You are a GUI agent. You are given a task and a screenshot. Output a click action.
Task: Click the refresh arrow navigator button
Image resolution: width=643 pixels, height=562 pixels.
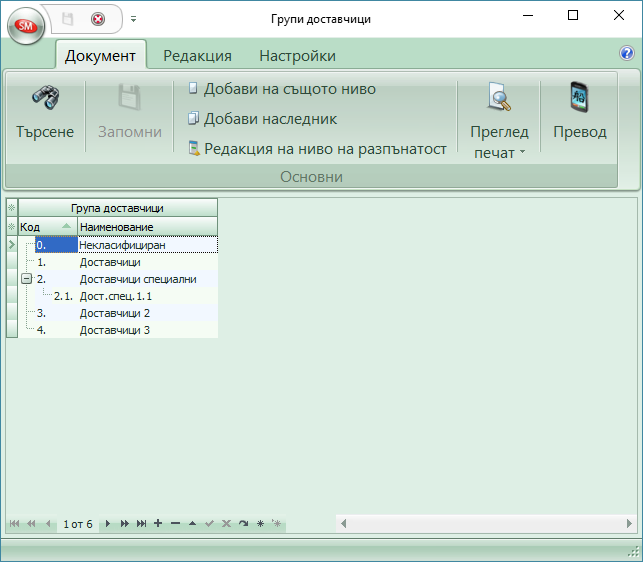coord(244,524)
